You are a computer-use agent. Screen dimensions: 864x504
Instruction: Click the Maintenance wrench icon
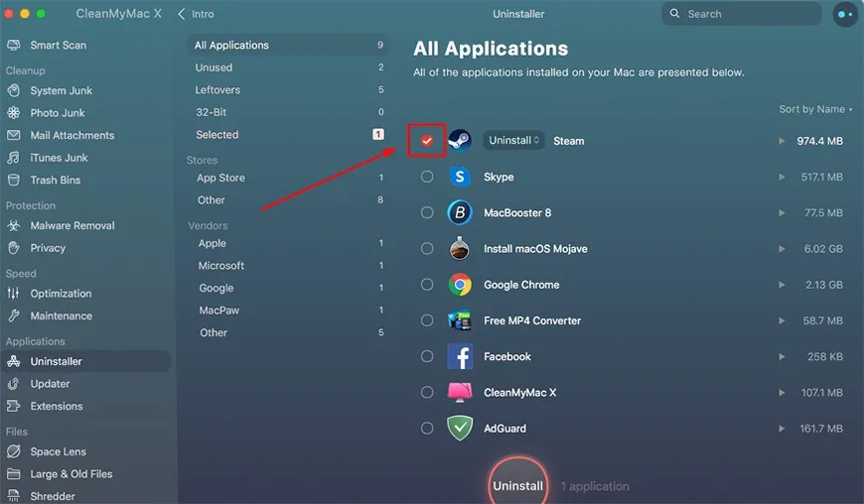coord(14,315)
